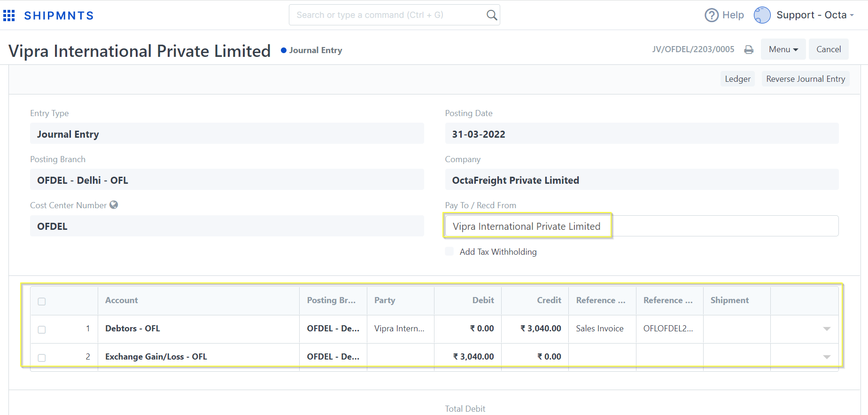Click the Pay To / Recd From field

(642, 226)
